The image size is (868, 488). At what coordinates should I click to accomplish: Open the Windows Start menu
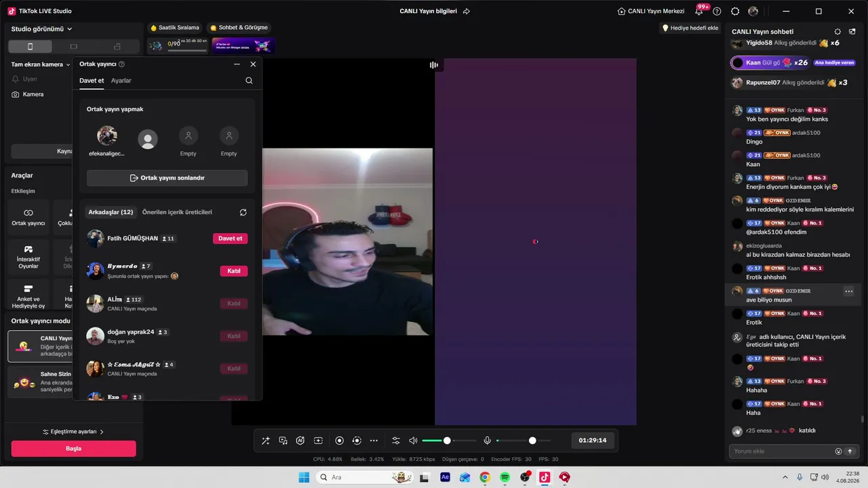[x=304, y=477]
